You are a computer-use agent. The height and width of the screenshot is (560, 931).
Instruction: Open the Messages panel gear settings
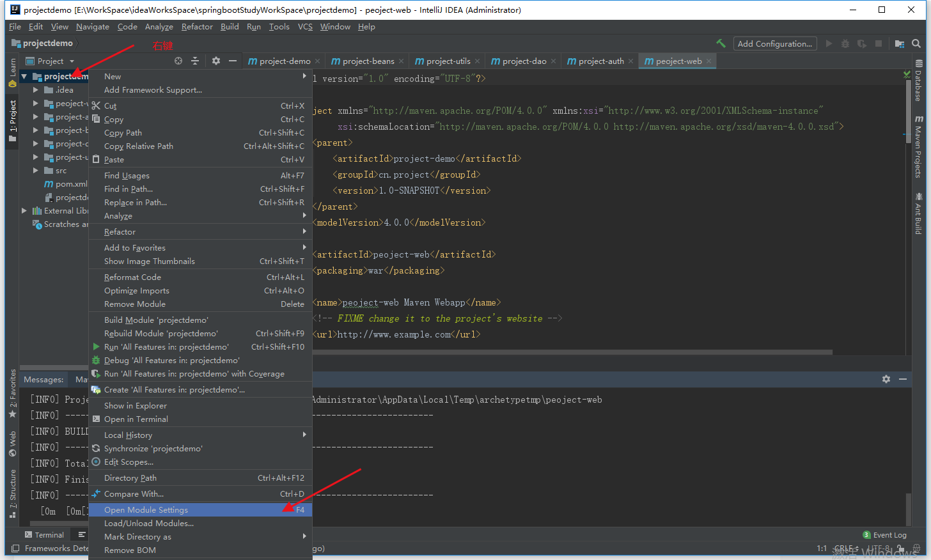pyautogui.click(x=886, y=379)
